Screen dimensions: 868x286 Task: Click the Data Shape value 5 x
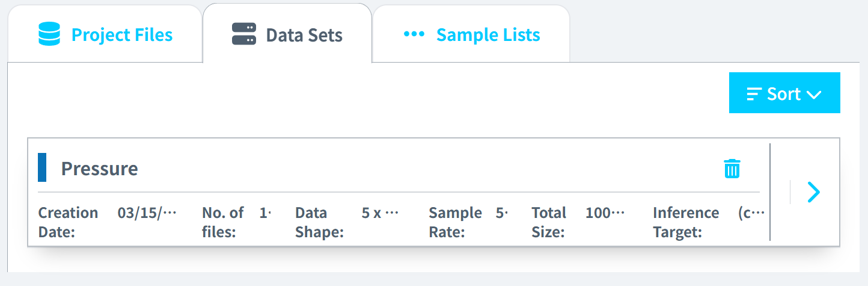tap(380, 213)
